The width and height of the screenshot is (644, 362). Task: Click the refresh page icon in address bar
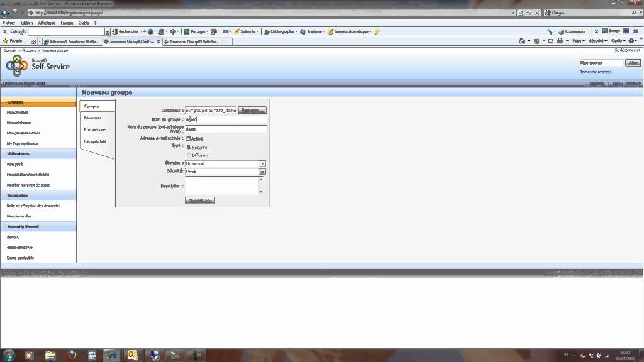[529, 13]
